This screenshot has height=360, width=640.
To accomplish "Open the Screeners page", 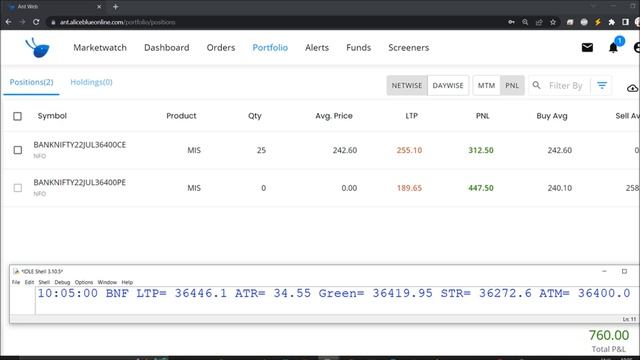I will (x=409, y=48).
